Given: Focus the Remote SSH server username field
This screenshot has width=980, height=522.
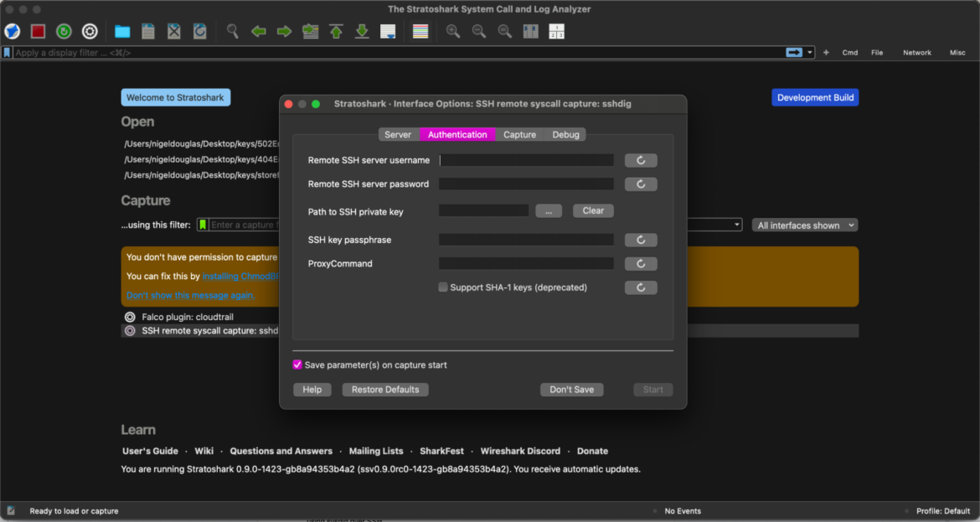Looking at the screenshot, I should pos(526,160).
